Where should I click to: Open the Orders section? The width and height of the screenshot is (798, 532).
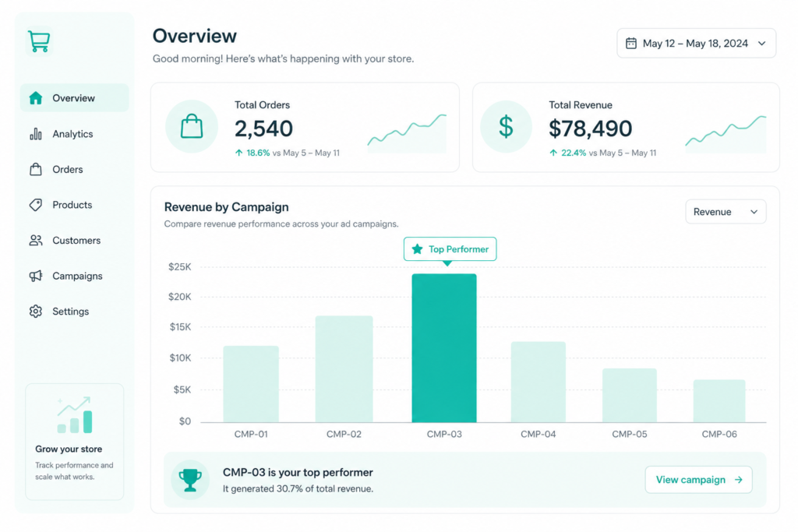tap(74, 169)
